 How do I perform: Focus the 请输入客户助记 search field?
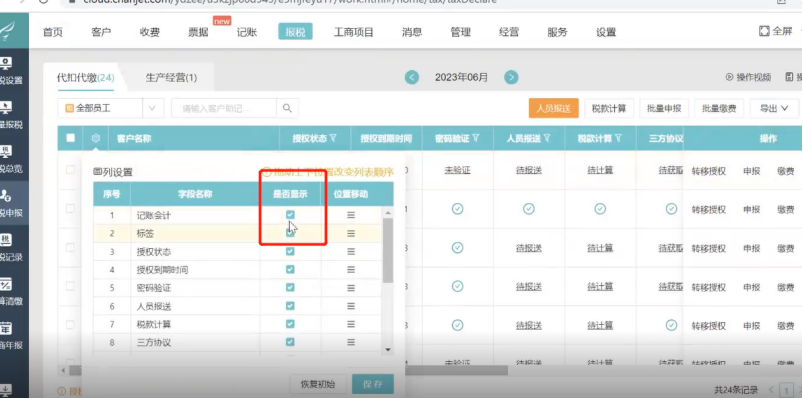(x=224, y=108)
